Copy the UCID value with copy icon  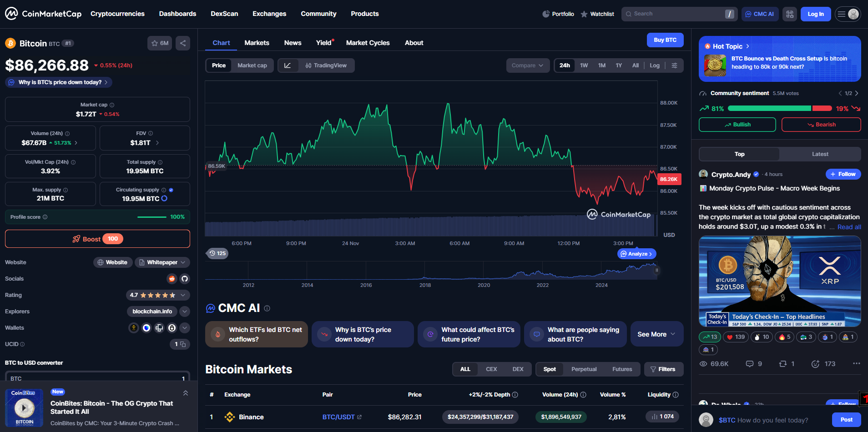(x=183, y=344)
